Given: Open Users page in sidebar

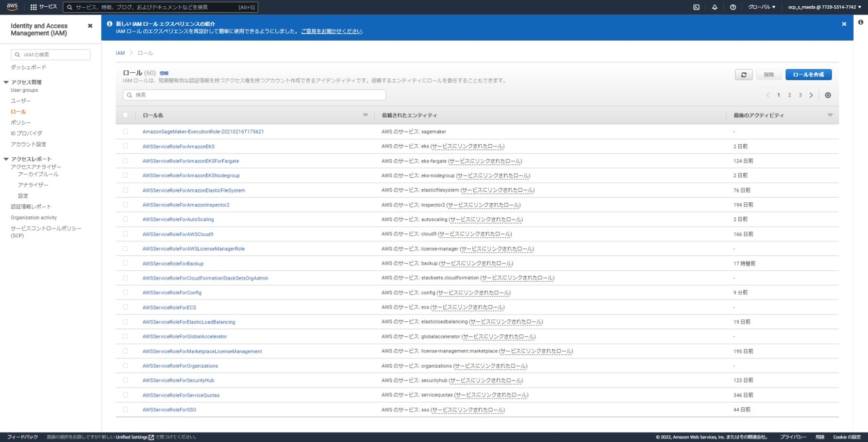Looking at the screenshot, I should (x=21, y=101).
